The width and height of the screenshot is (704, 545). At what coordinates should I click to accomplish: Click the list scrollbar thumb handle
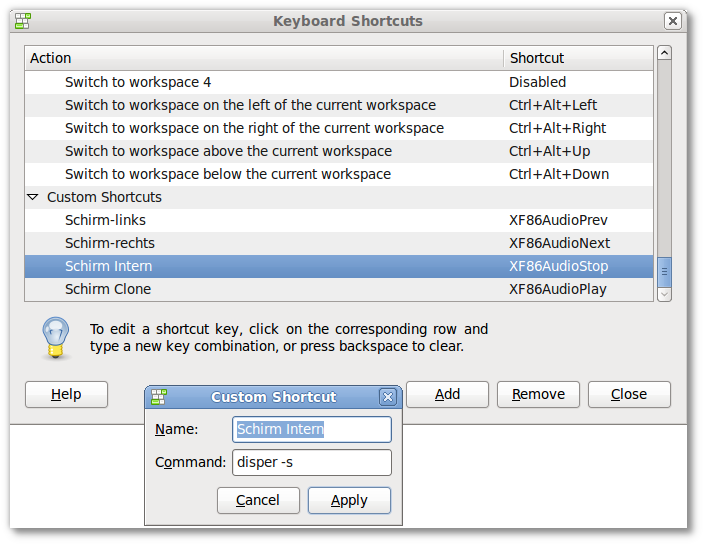pos(664,272)
